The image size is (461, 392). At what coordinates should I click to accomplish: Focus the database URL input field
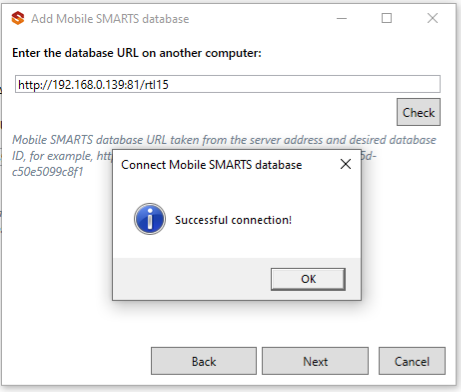click(228, 84)
